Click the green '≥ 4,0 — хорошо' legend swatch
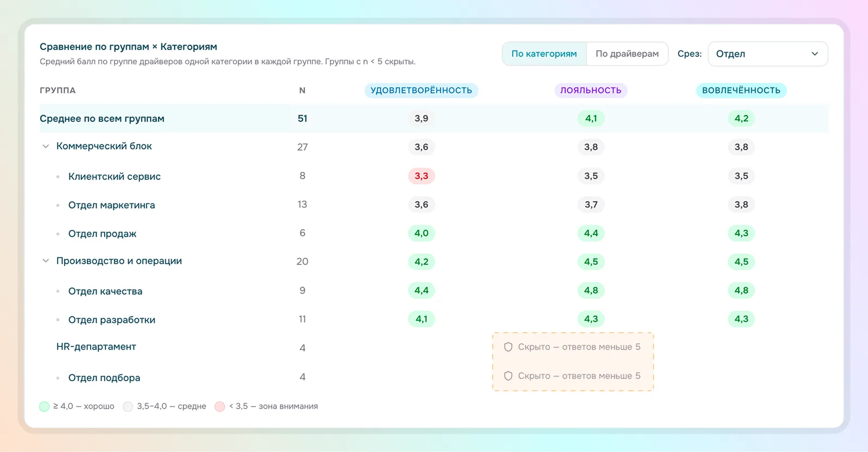 coord(44,406)
